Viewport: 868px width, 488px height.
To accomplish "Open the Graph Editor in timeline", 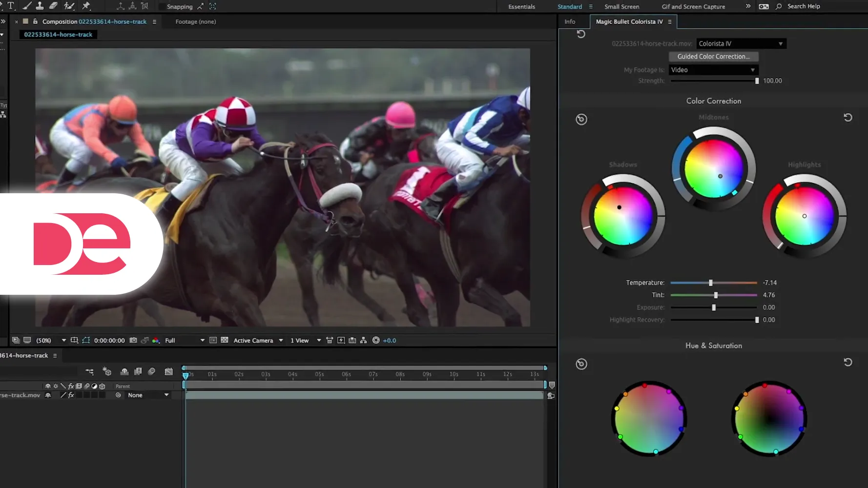I will [x=168, y=372].
